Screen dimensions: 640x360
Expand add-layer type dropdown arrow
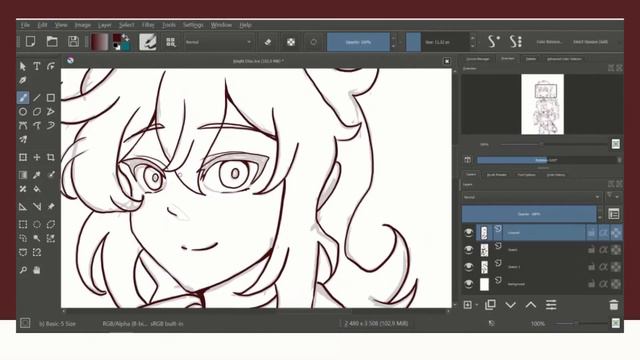[477, 305]
